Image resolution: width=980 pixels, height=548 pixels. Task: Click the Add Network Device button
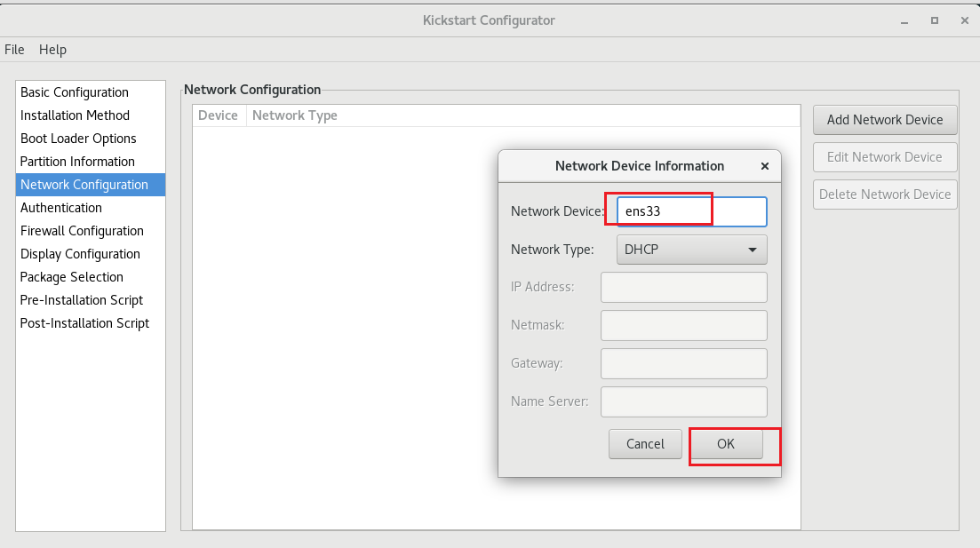point(884,120)
